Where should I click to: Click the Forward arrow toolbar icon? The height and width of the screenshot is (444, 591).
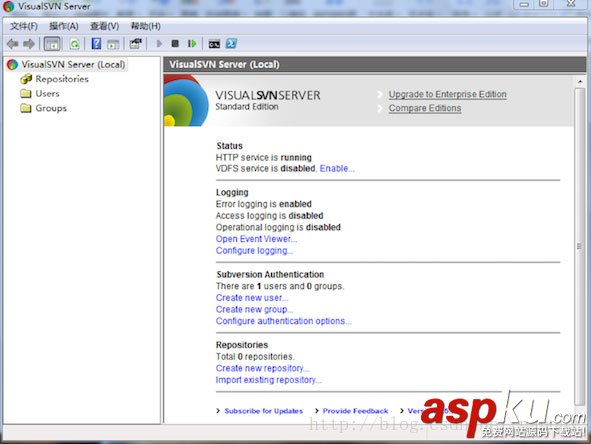coord(29,44)
